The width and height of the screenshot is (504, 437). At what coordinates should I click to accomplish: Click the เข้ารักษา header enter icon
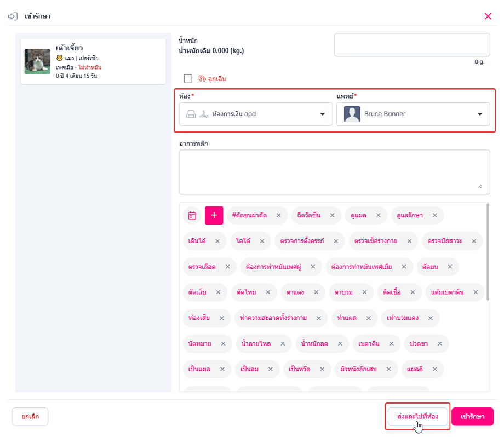13,16
